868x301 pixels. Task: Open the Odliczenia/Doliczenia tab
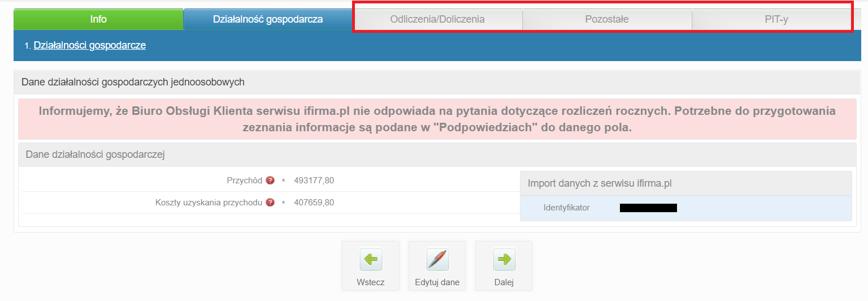[437, 19]
